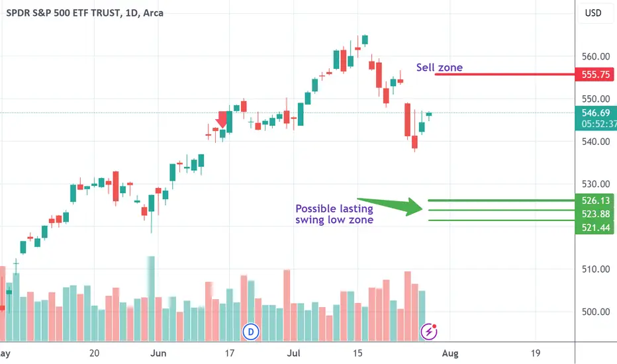The image size is (617, 364).
Task: Select the red 555.75 price label
Action: click(x=594, y=74)
